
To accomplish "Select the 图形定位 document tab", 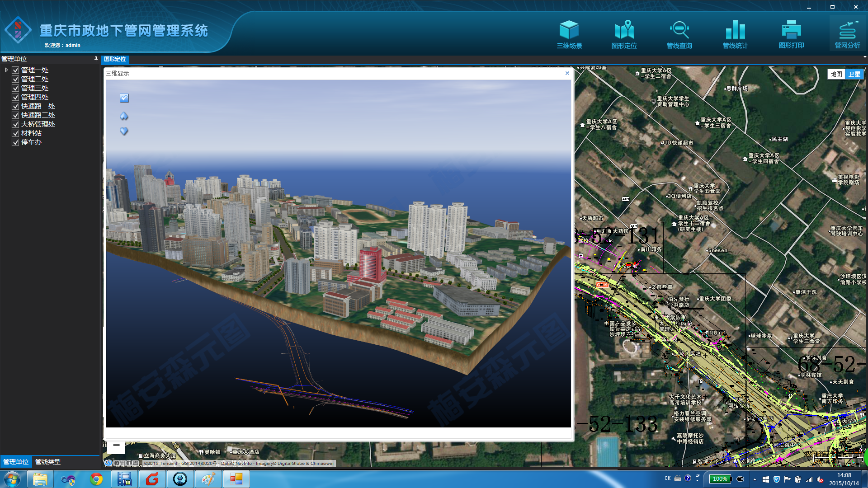I will coord(115,59).
